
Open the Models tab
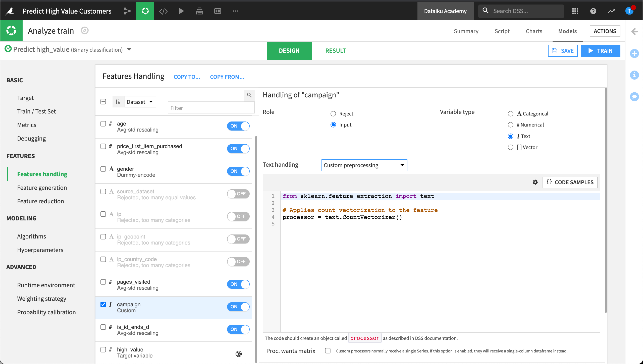click(567, 31)
